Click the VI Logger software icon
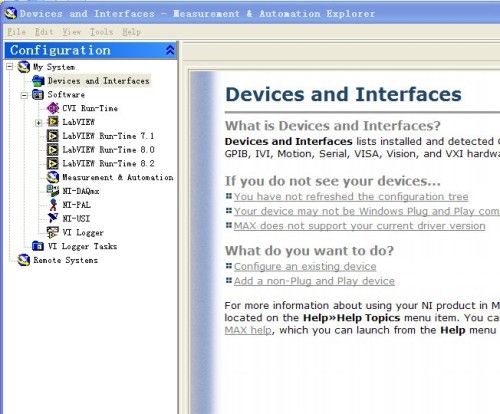Viewport: 500px width, 414px height. [53, 232]
